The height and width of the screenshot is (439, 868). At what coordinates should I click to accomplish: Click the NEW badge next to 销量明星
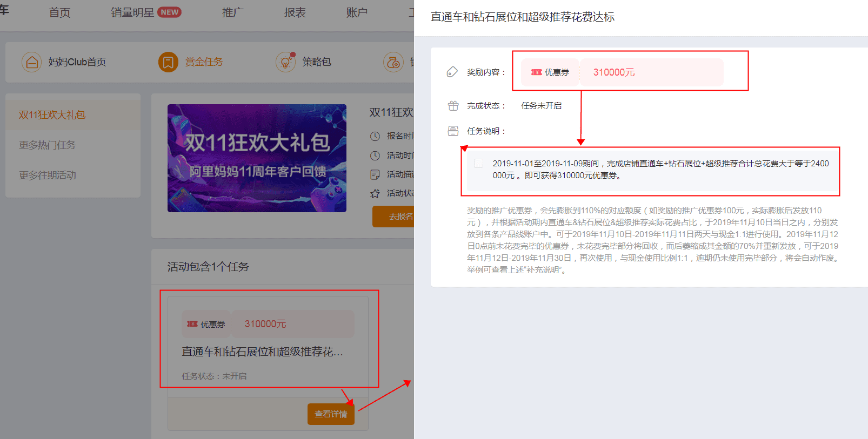[x=169, y=12]
